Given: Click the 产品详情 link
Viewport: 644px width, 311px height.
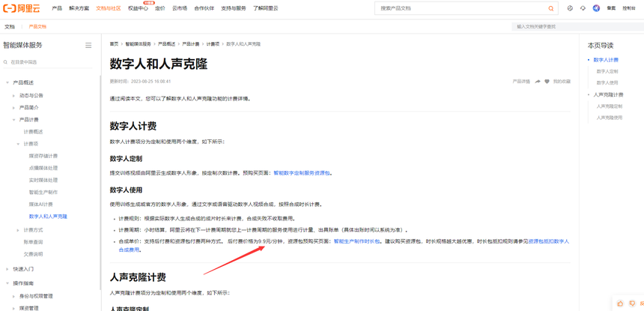Looking at the screenshot, I should point(521,82).
